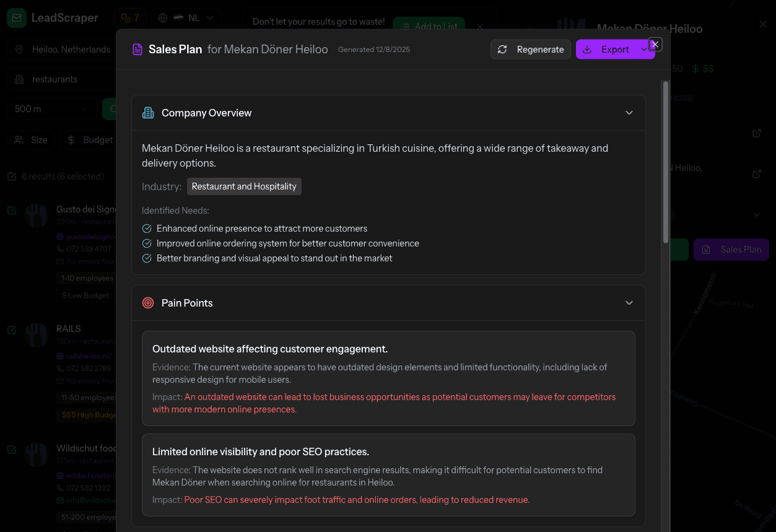This screenshot has height=532, width=776.
Task: Click the Add to List button
Action: point(429,26)
